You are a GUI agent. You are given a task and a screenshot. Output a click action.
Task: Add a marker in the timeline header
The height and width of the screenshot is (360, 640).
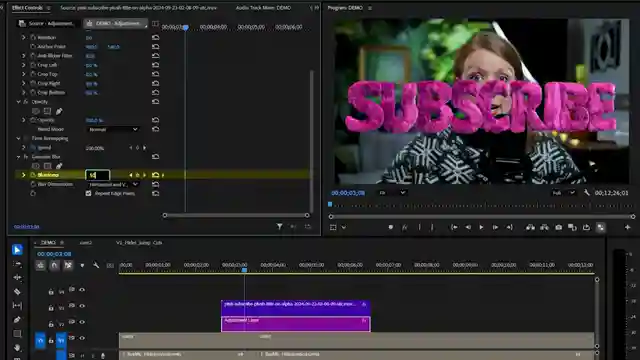pos(82,265)
